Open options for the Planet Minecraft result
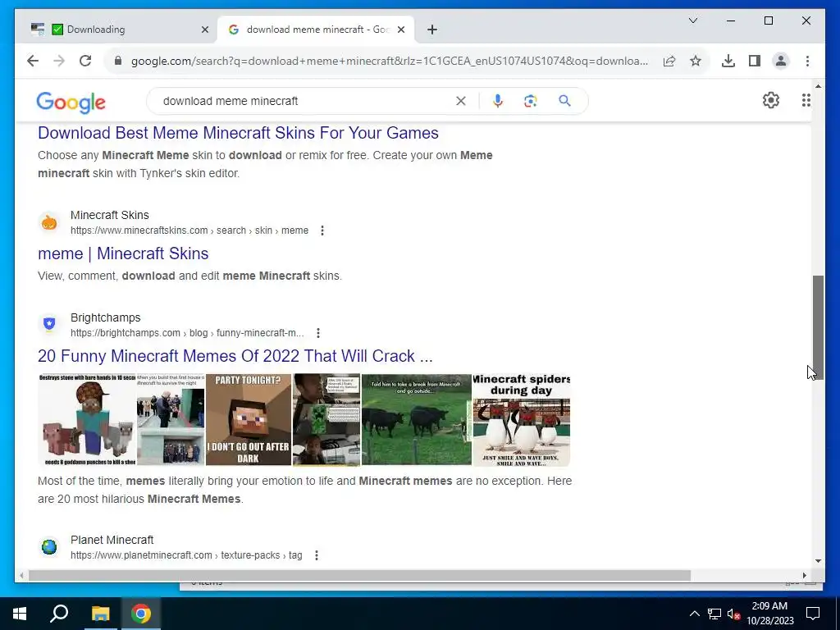This screenshot has height=630, width=840. pos(317,555)
